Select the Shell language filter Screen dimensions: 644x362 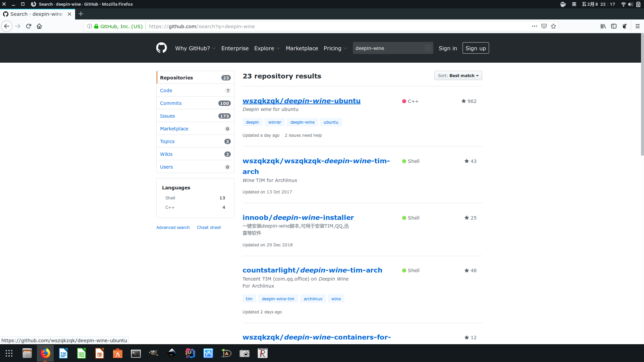pyautogui.click(x=170, y=197)
